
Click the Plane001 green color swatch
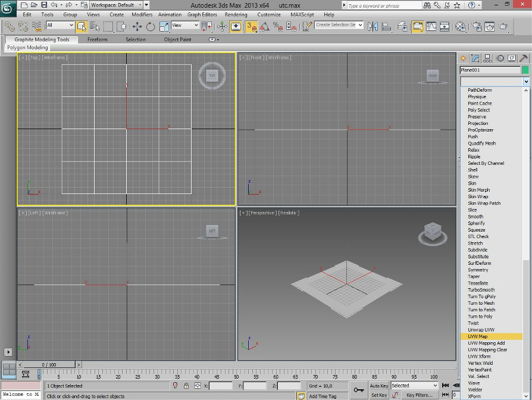coord(525,70)
